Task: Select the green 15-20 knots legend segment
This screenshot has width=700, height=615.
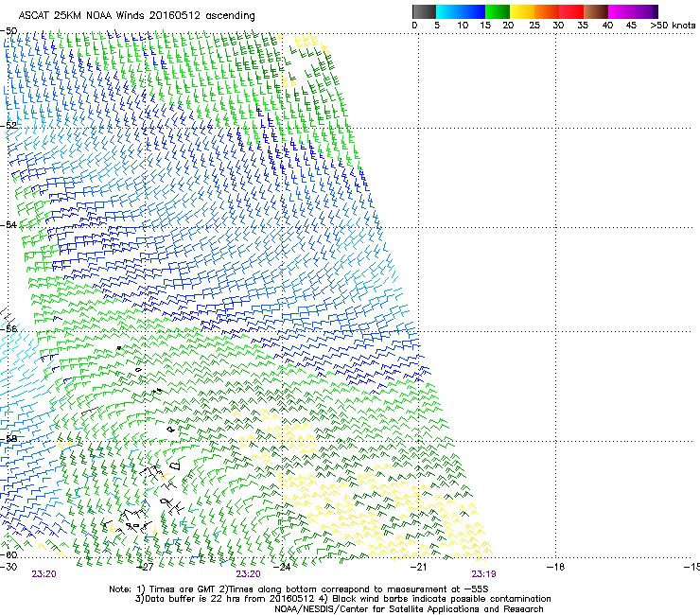Action: coord(498,11)
